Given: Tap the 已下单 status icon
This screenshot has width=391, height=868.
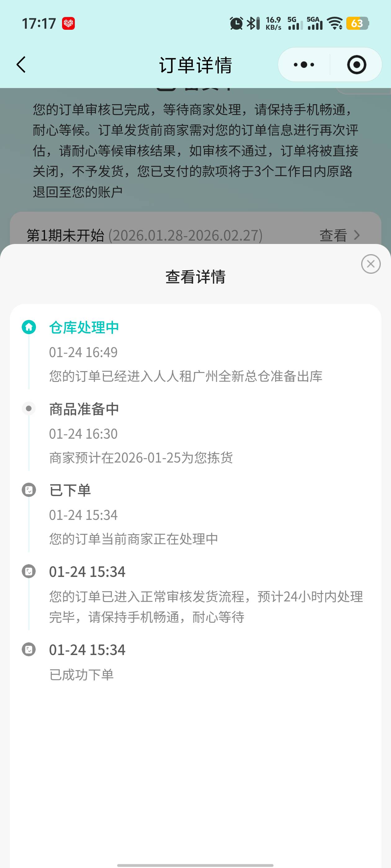Looking at the screenshot, I should pyautogui.click(x=29, y=489).
